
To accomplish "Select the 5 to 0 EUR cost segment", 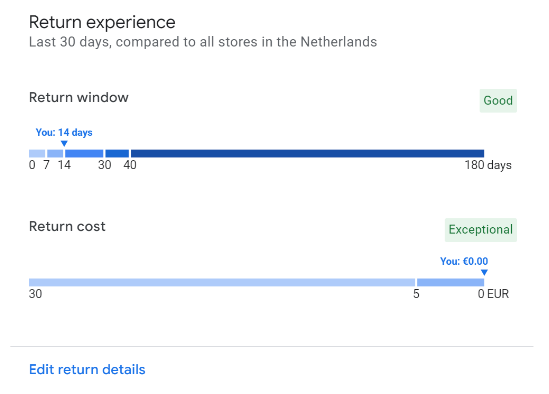I will click(451, 282).
